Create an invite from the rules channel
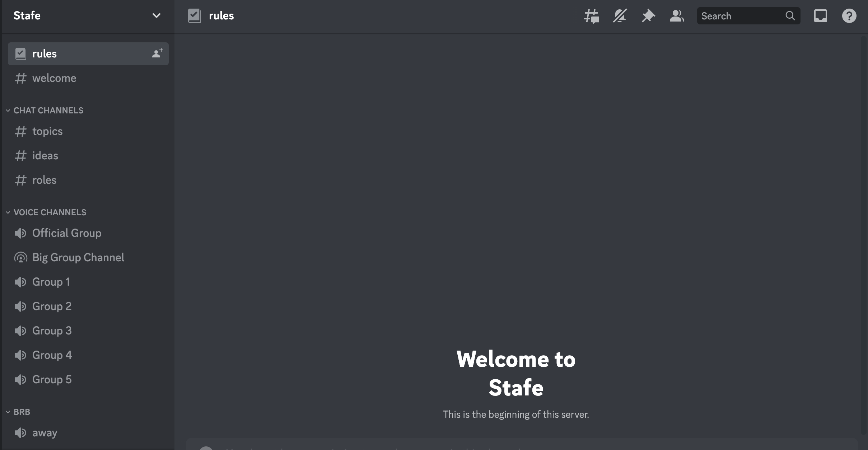This screenshot has width=868, height=450. click(157, 53)
